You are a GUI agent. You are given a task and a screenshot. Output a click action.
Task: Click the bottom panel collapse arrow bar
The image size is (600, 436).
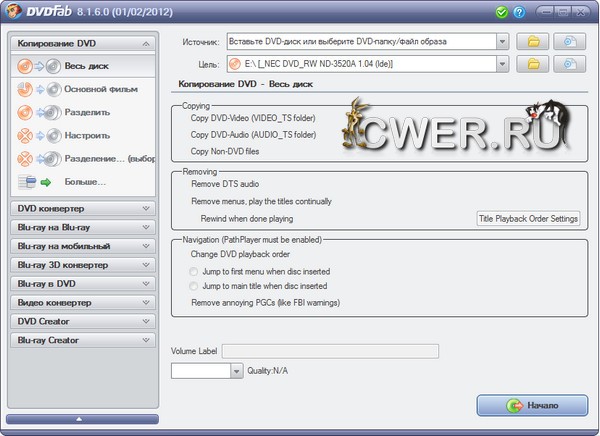(82, 419)
